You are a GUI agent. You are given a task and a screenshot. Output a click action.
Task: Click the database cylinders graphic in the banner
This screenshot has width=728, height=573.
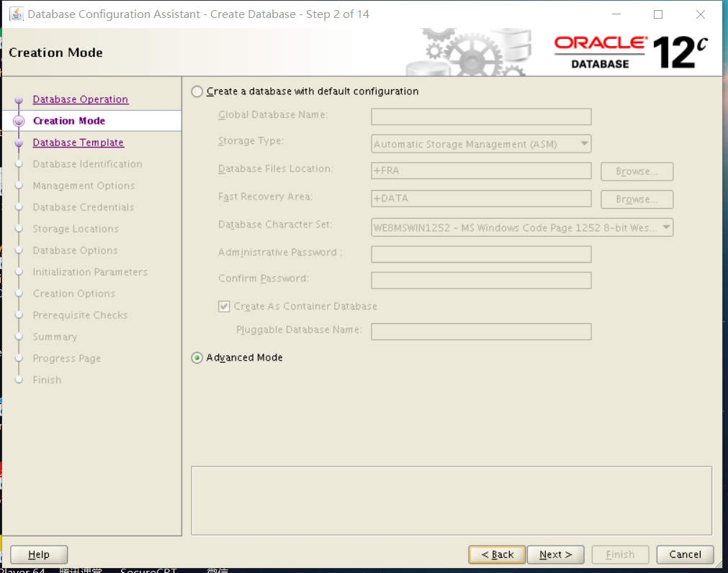pyautogui.click(x=511, y=43)
